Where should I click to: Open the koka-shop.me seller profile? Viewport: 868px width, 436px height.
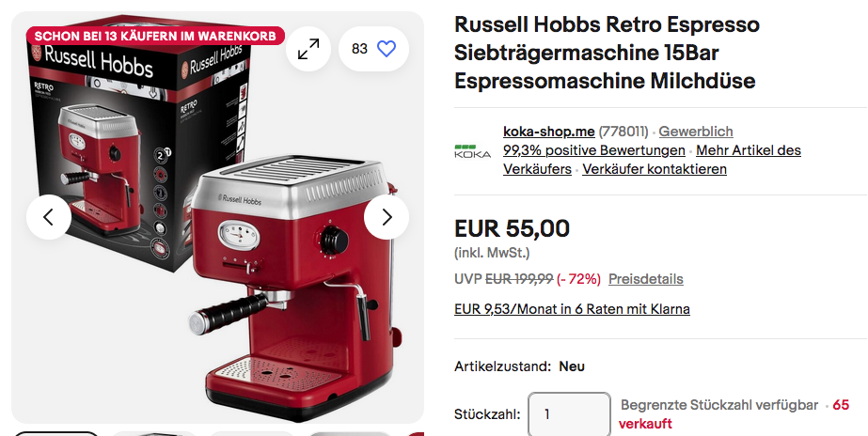click(x=548, y=132)
